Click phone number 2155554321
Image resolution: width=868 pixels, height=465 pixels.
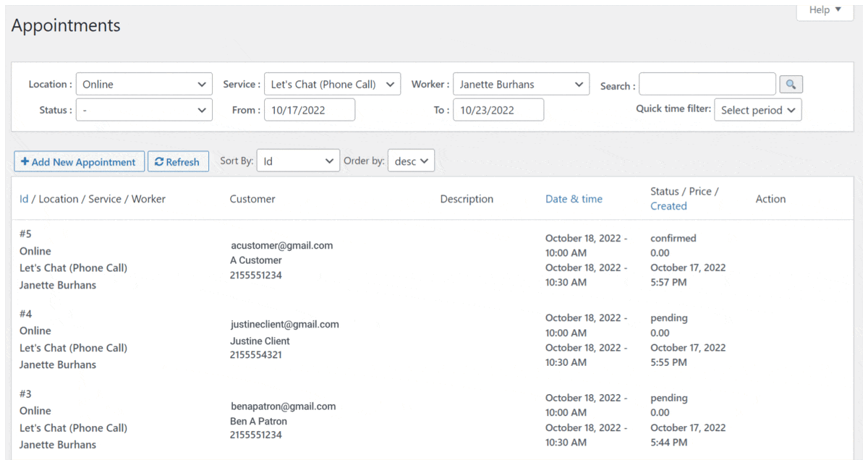pyautogui.click(x=256, y=354)
